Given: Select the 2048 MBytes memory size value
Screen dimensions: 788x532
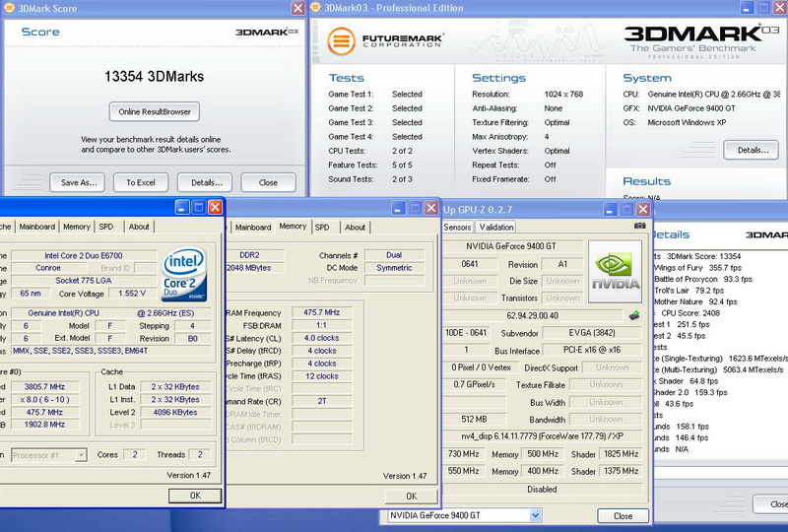Looking at the screenshot, I should (x=255, y=268).
